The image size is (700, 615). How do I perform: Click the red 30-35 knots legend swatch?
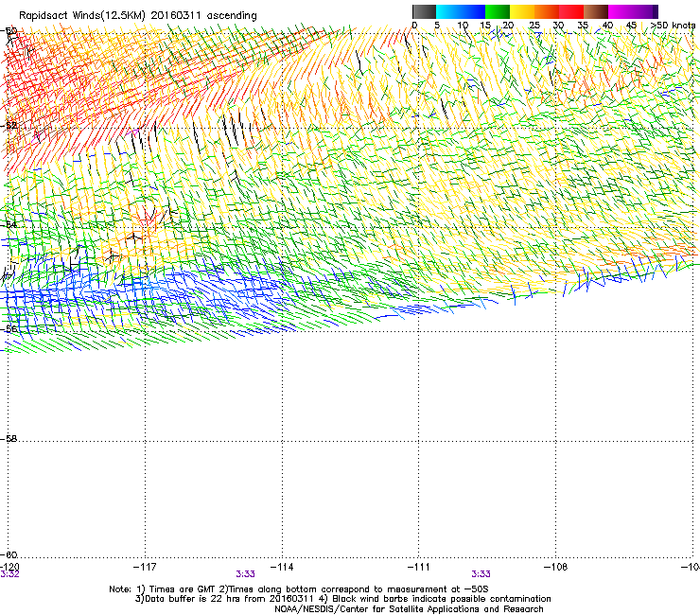[571, 11]
